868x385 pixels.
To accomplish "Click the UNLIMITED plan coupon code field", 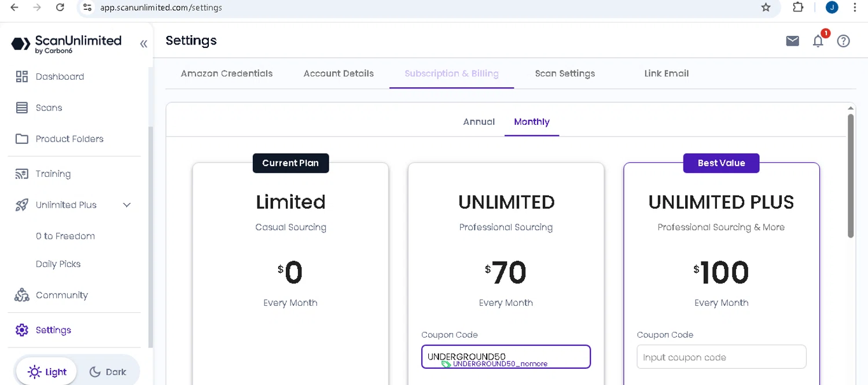I will [x=506, y=357].
